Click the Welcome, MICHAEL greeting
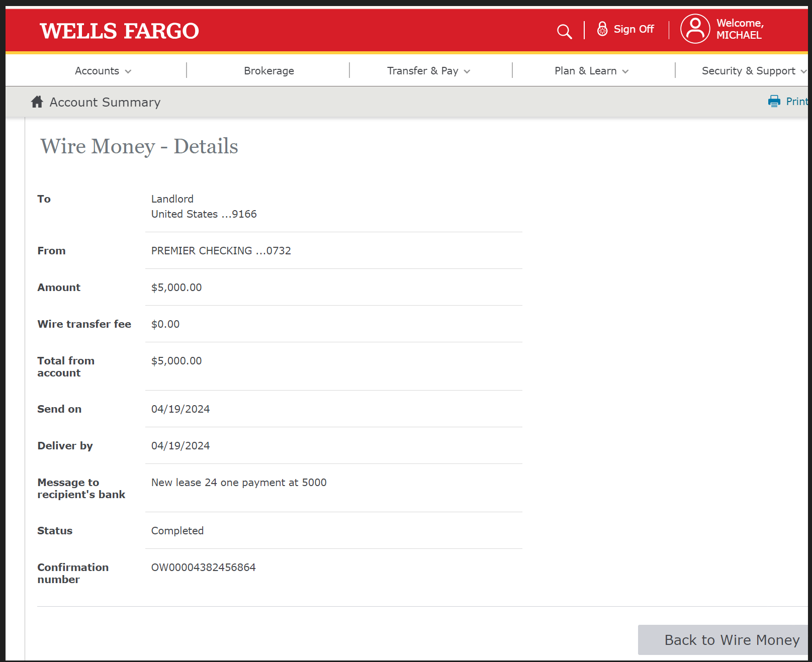The height and width of the screenshot is (662, 812). [x=740, y=29]
